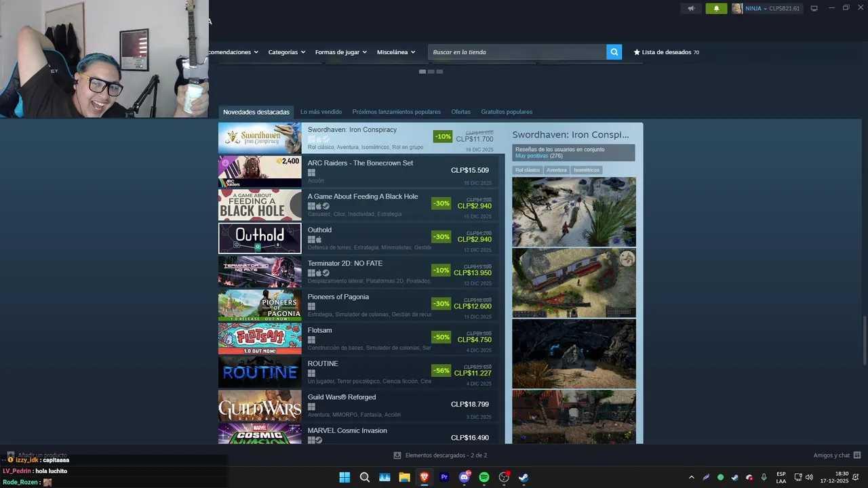Click the network tray icon
Screen dimensions: 868x488
coord(798,477)
